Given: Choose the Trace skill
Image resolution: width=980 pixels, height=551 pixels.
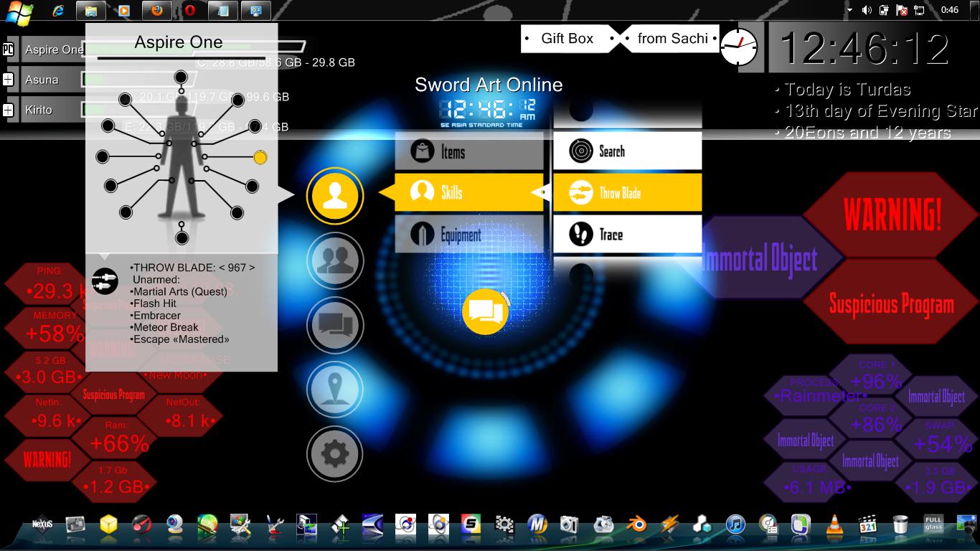Looking at the screenshot, I should point(627,234).
